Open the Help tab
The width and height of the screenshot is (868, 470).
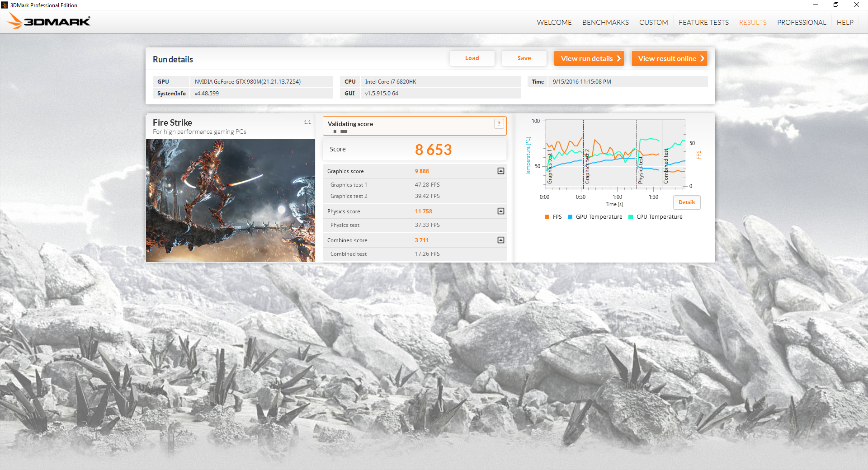[x=845, y=22]
